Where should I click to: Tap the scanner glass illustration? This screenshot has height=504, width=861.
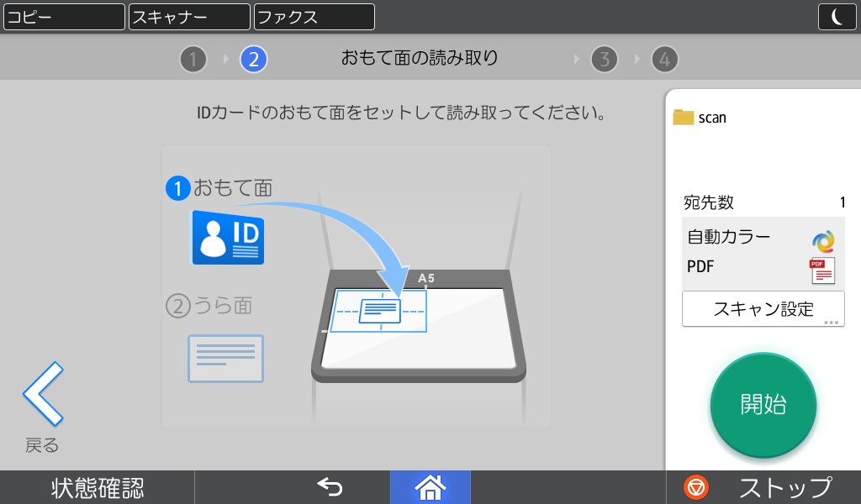[x=419, y=328]
